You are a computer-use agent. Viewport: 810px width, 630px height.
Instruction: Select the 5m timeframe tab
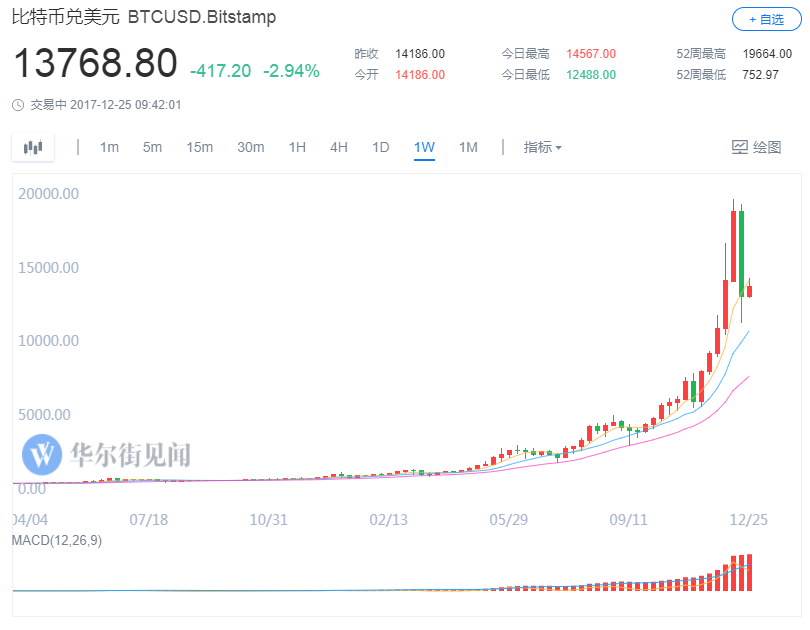pos(152,147)
